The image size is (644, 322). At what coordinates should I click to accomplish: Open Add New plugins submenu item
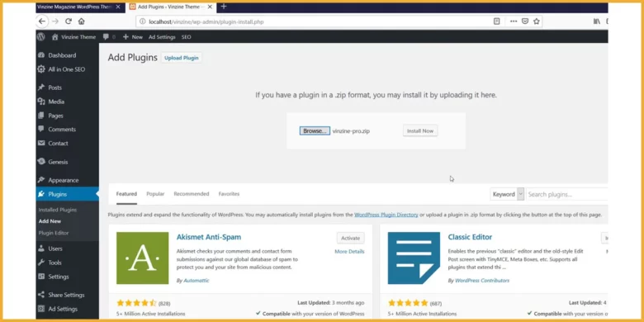click(50, 221)
